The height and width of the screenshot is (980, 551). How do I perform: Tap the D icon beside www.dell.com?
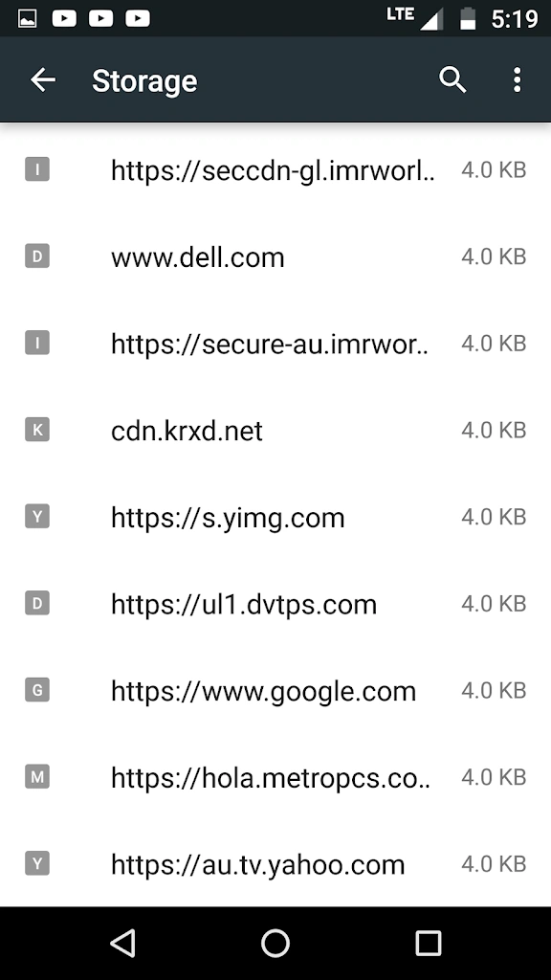pos(37,256)
